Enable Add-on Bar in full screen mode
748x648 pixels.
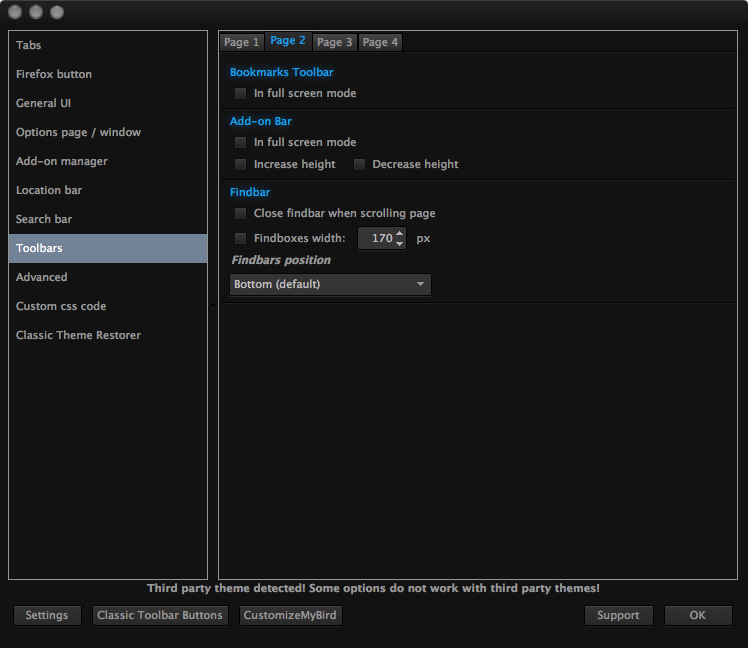[x=240, y=142]
